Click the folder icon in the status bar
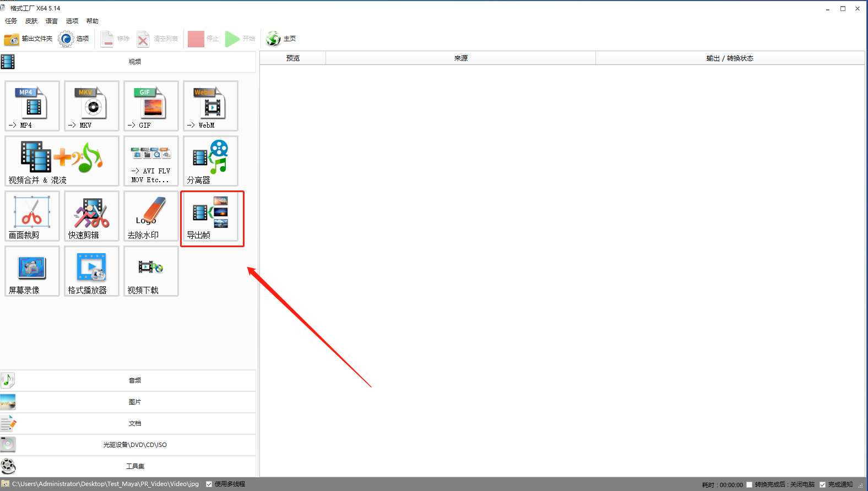868x491 pixels. click(x=5, y=484)
